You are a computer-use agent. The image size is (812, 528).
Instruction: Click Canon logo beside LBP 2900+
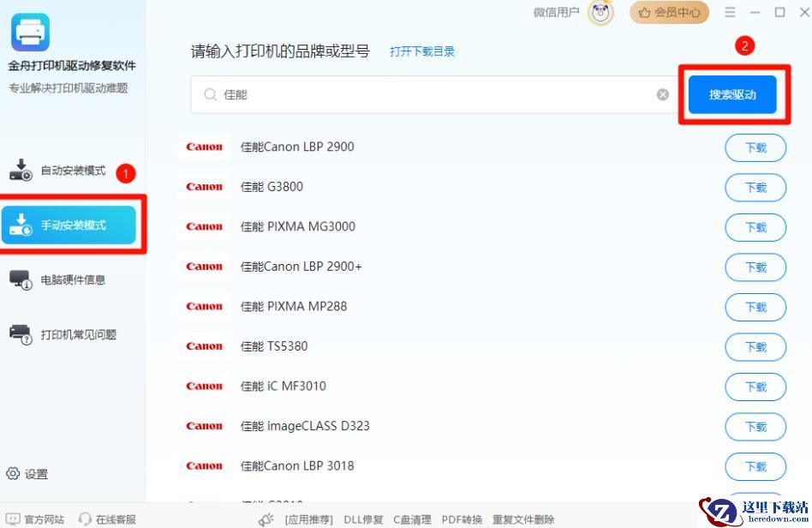click(x=204, y=267)
